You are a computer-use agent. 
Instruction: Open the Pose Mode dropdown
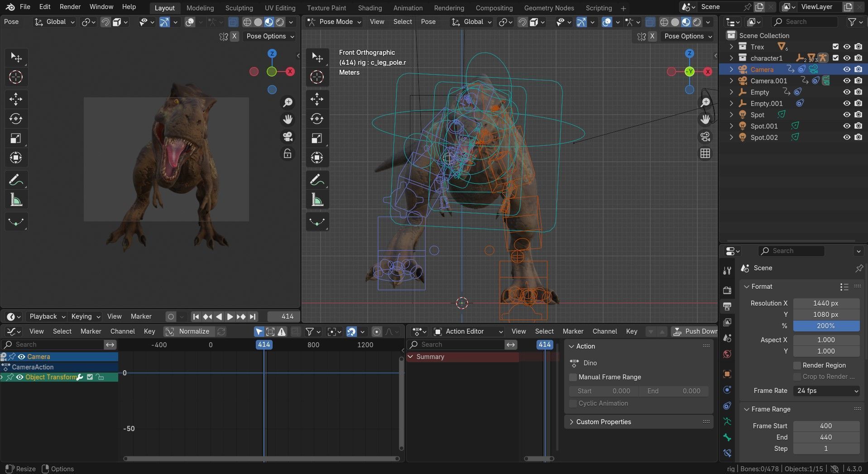tap(334, 22)
